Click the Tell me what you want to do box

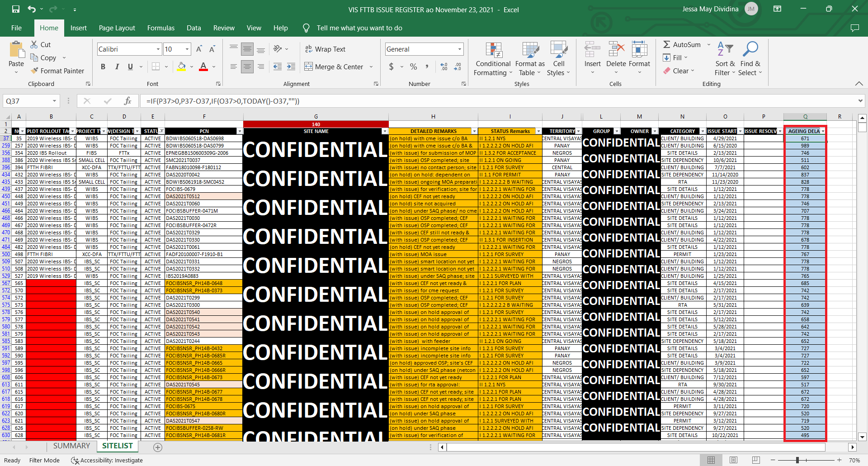coord(359,28)
